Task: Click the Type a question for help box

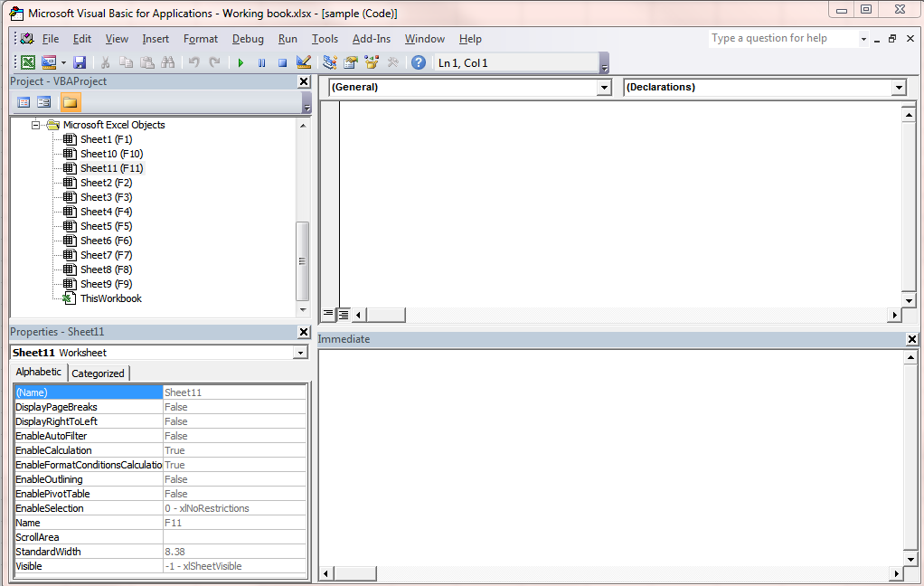Action: pyautogui.click(x=784, y=39)
